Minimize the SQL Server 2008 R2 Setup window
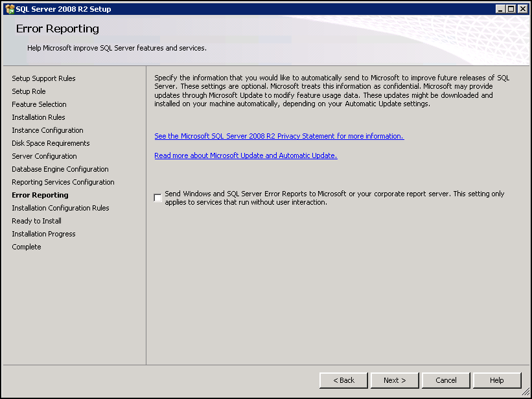Screen dimensions: 532x399 click(x=500, y=9)
